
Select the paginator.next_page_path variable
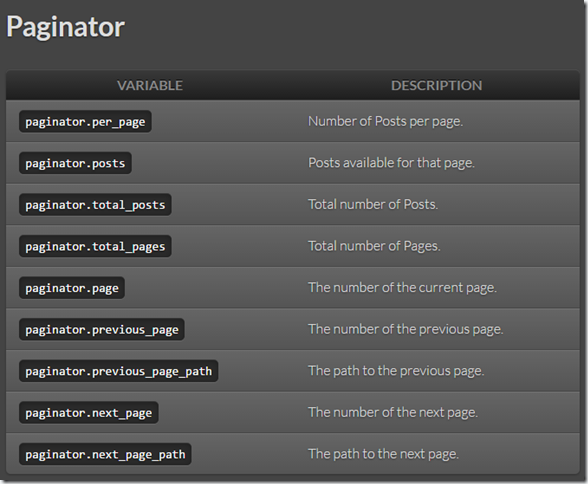click(105, 454)
